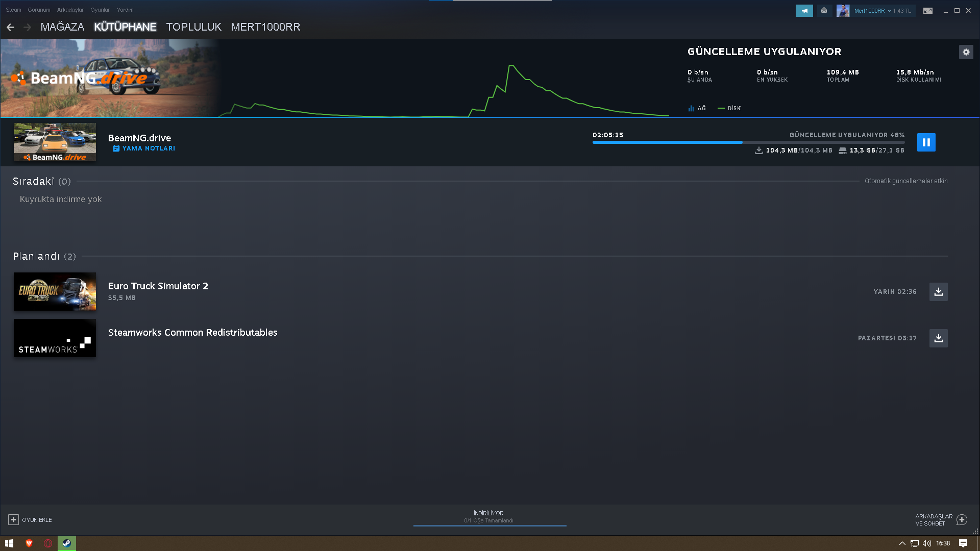Pause the BeamNG.drive update
Viewport: 980px width, 551px height.
point(926,142)
